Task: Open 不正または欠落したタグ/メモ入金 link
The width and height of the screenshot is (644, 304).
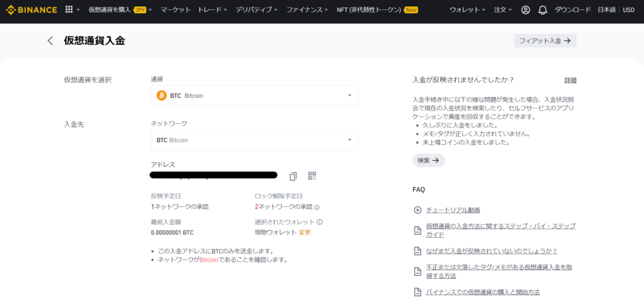Action: tap(499, 271)
